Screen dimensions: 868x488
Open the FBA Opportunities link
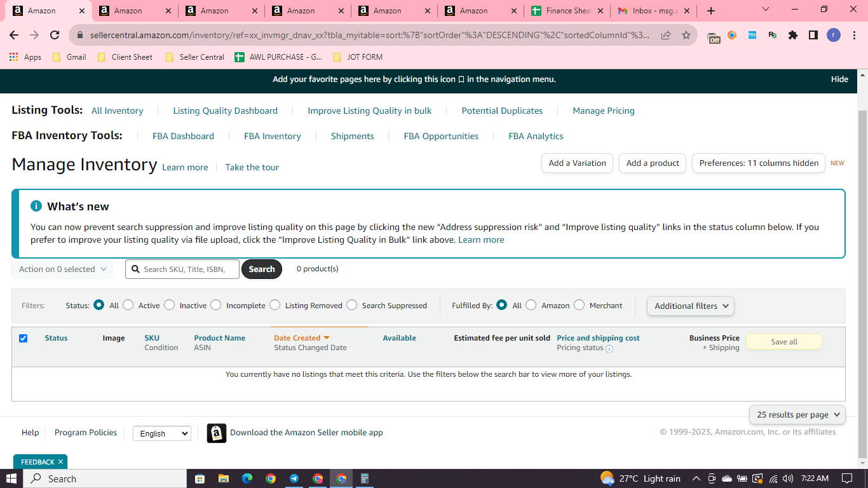click(441, 136)
